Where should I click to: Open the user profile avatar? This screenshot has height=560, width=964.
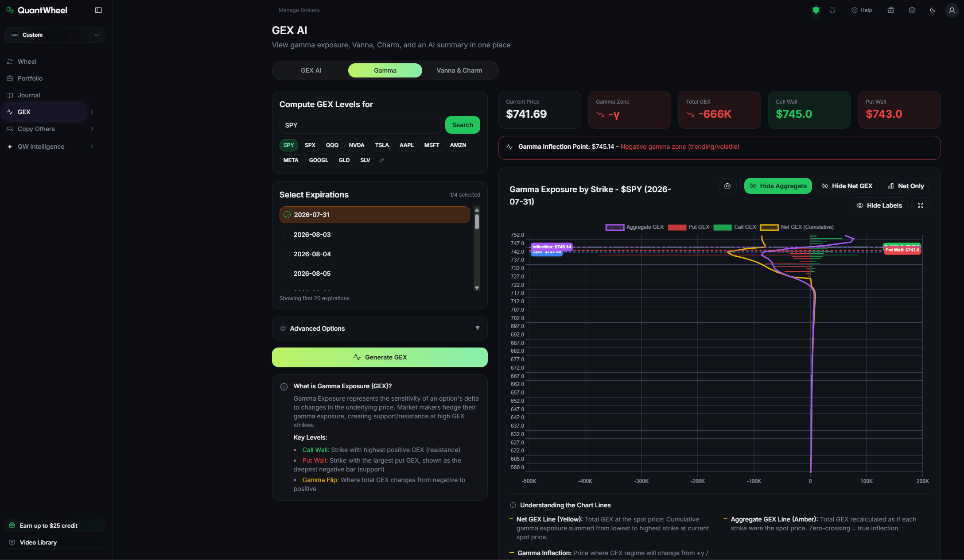pyautogui.click(x=952, y=10)
